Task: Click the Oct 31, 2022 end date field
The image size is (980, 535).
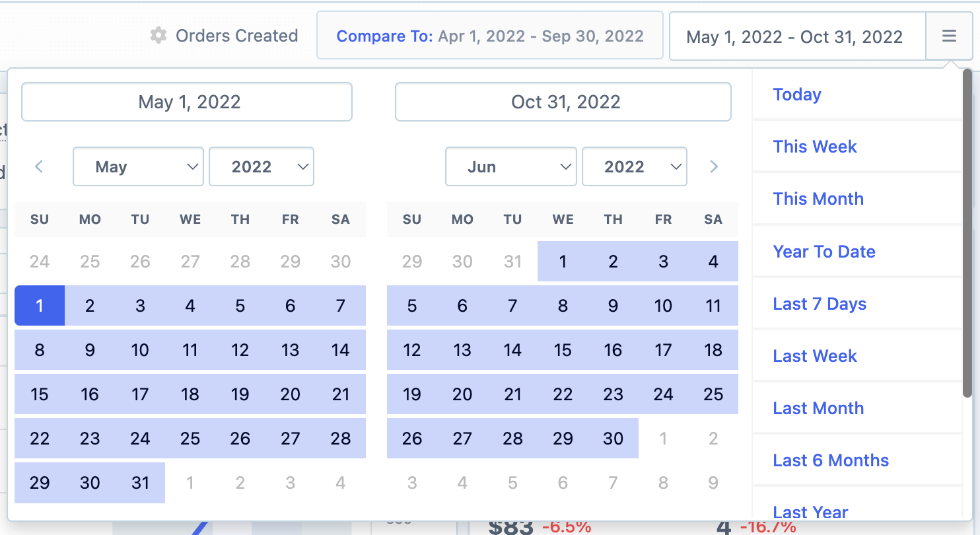Action: coord(563,102)
